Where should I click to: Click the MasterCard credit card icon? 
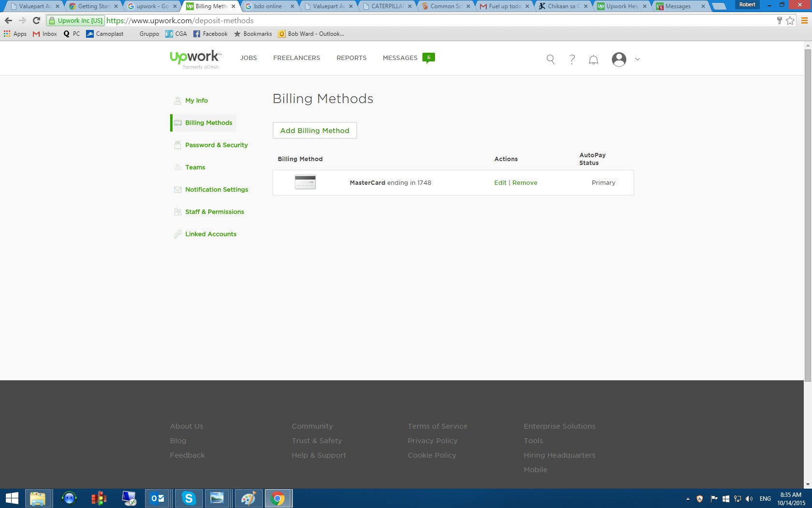click(305, 182)
